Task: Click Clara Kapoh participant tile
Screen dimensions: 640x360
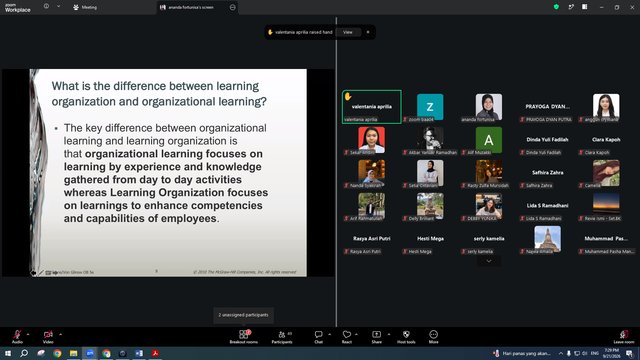Action: click(606, 140)
